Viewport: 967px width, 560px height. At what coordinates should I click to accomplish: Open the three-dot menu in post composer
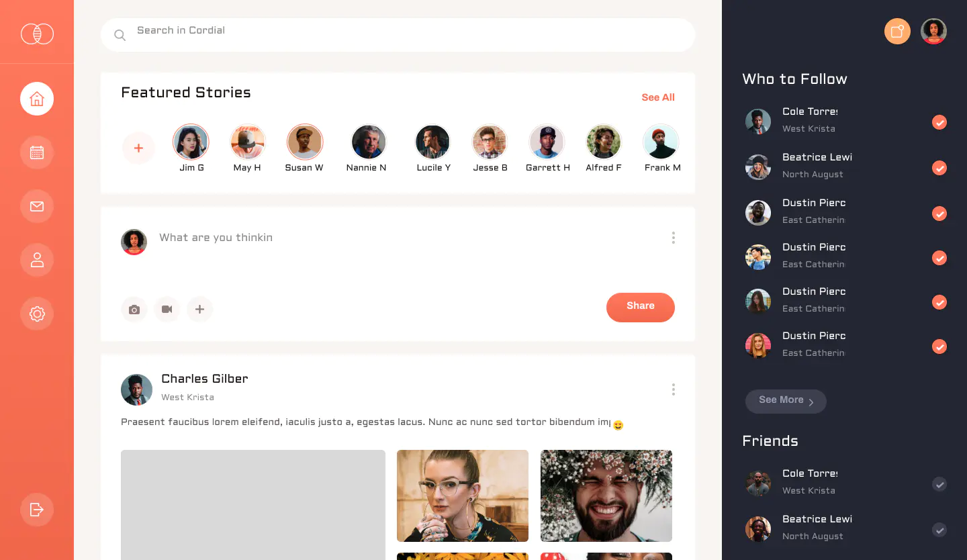coord(673,238)
